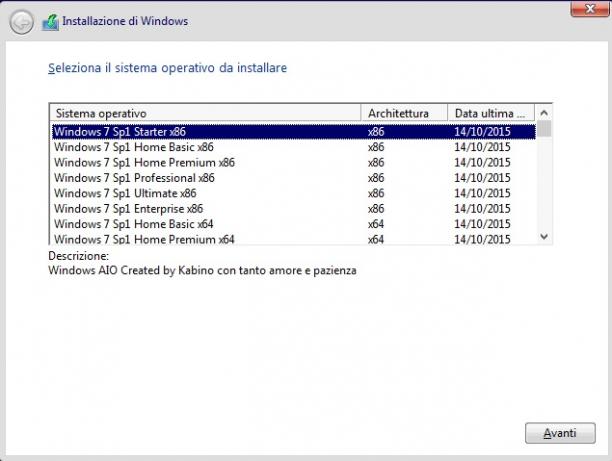Image resolution: width=612 pixels, height=461 pixels.
Task: Click the 14/10/2015 date in Ultimate row
Action: (482, 193)
